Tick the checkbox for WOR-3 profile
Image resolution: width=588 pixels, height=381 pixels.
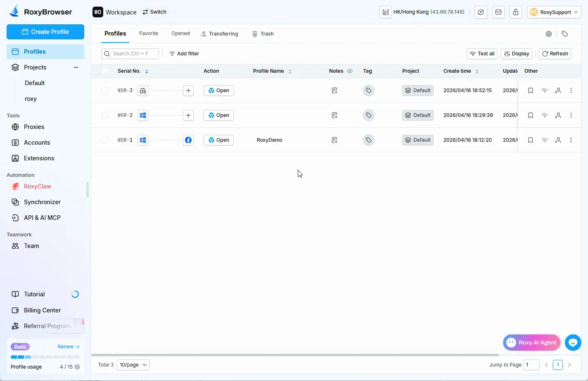tap(104, 90)
